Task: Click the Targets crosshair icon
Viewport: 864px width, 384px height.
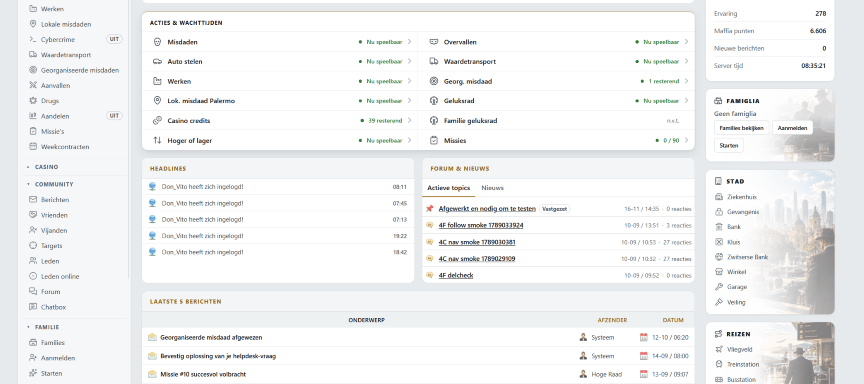Action: [x=33, y=246]
